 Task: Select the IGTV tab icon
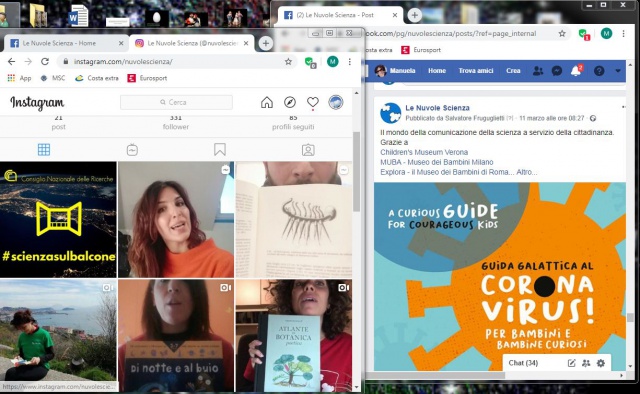click(132, 150)
